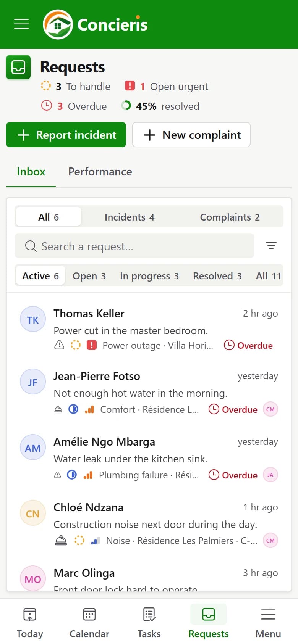The width and height of the screenshot is (298, 644).
Task: Show Open 3 status requests
Action: click(89, 276)
